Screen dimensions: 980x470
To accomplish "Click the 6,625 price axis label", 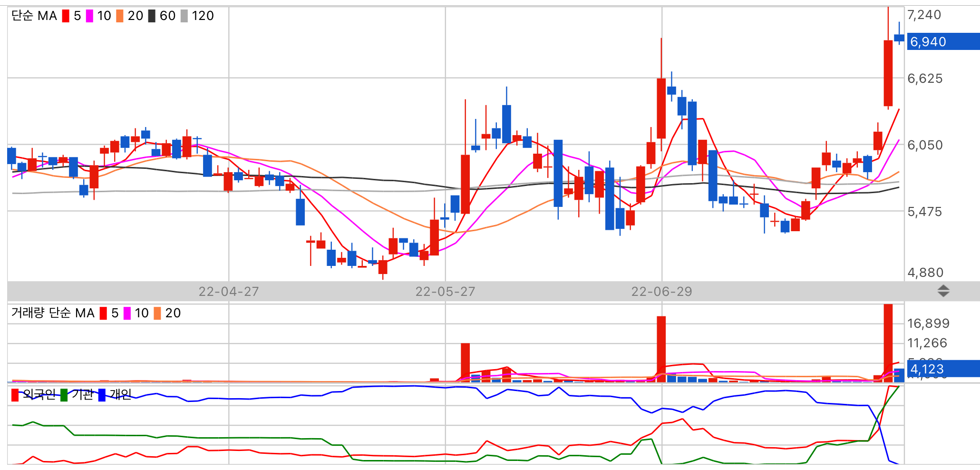I will click(925, 78).
